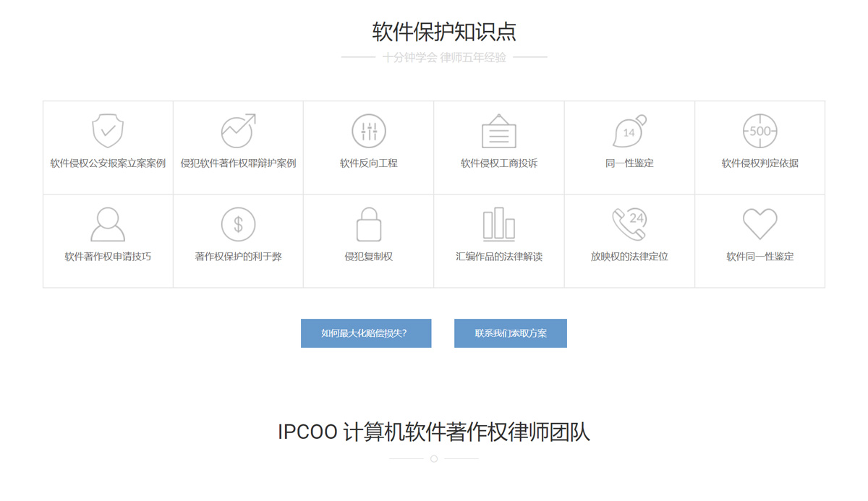Screen dimensions: 868x501
Task: Click the 软件保护知识点 section heading
Action: tap(444, 32)
